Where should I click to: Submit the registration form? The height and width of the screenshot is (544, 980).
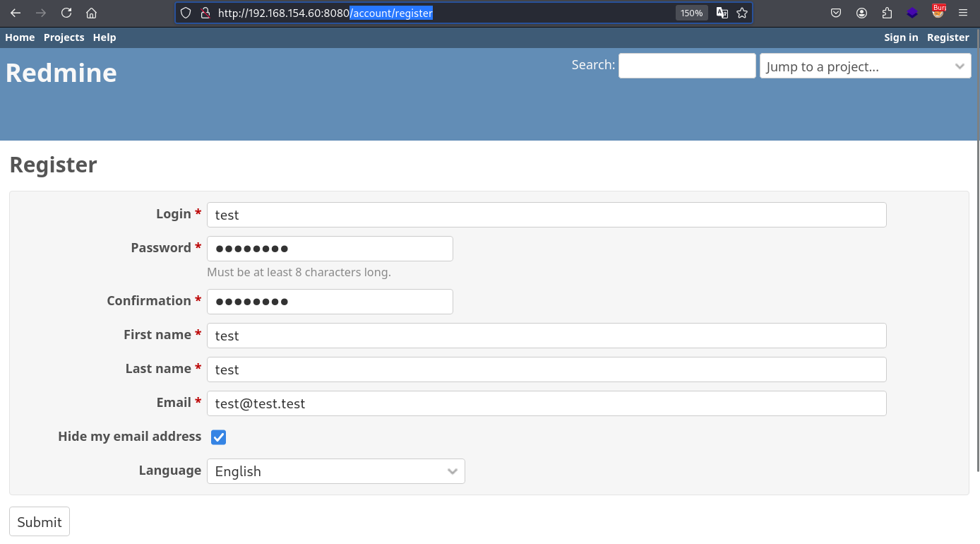[x=40, y=521]
